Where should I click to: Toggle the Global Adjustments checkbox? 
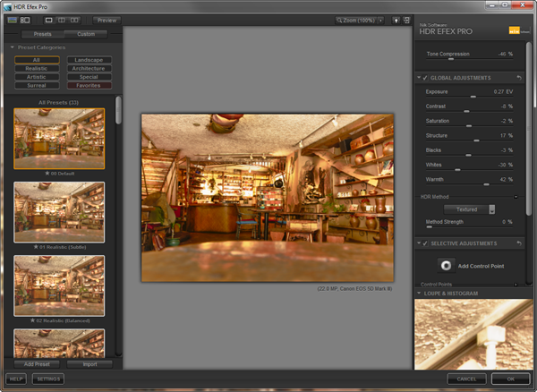tap(426, 79)
